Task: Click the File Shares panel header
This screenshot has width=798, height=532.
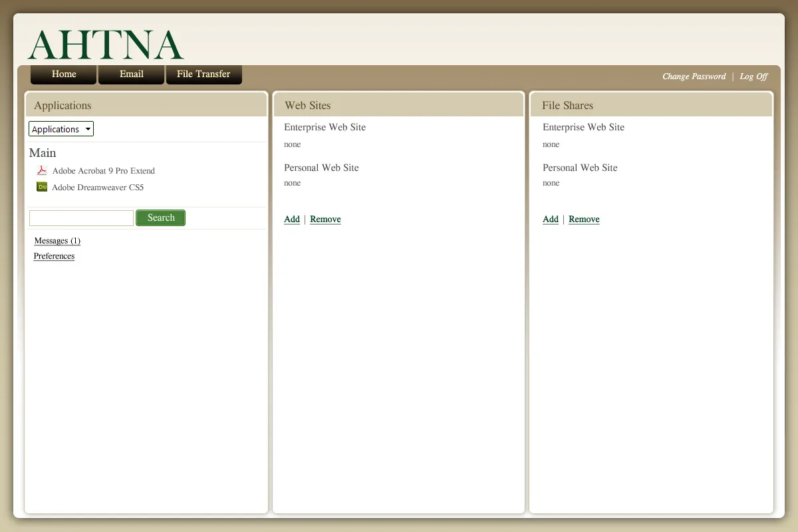Action: click(652, 105)
